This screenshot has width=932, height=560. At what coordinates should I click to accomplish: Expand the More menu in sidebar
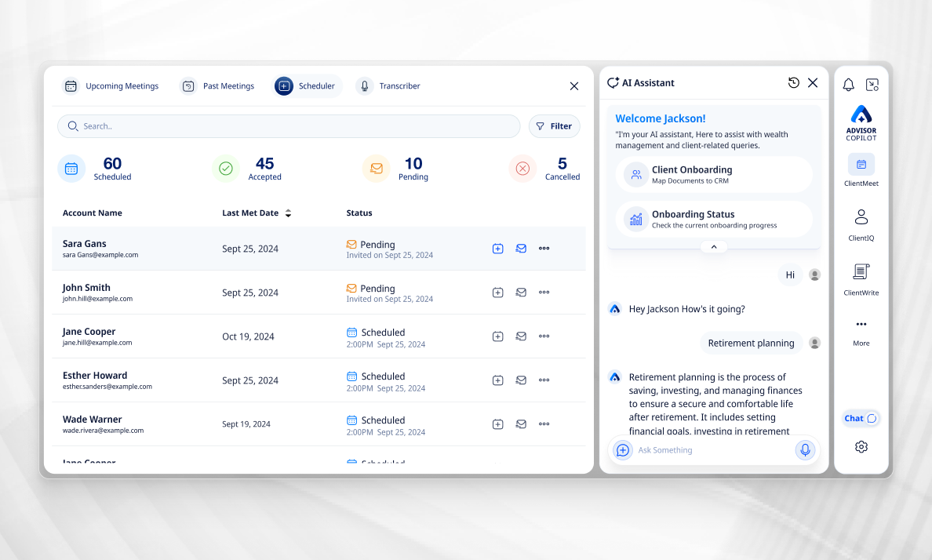[861, 329]
